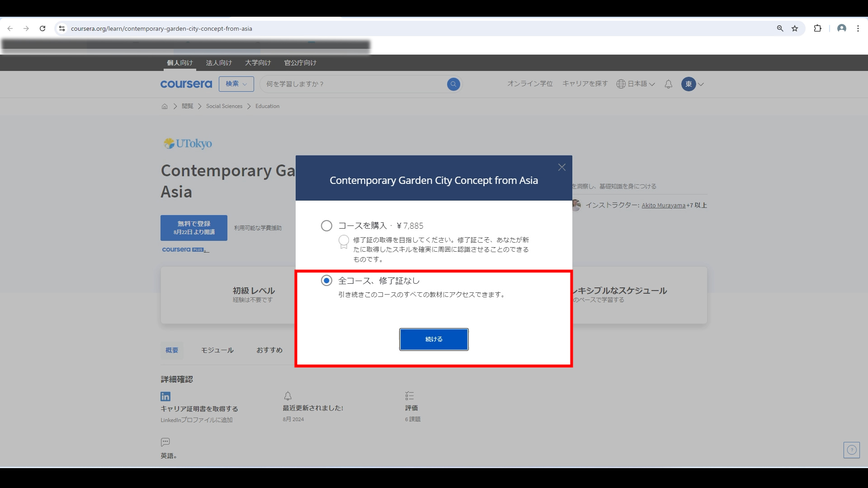The width and height of the screenshot is (868, 488).
Task: Expand the 検索 dropdown button
Action: click(236, 84)
